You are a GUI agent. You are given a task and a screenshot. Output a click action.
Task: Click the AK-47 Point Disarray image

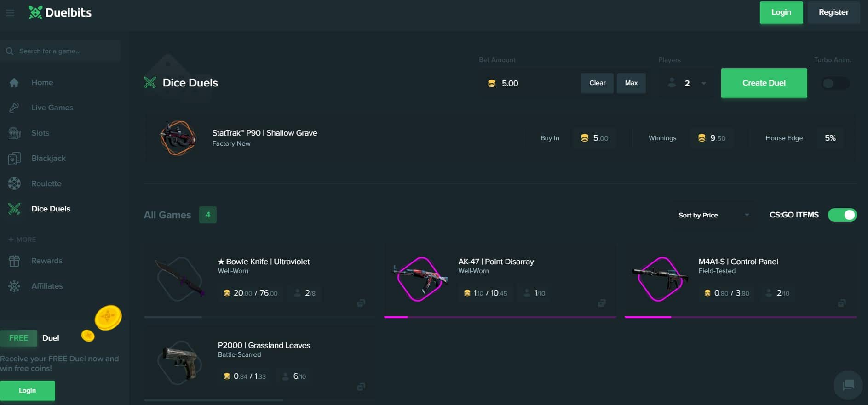point(420,279)
